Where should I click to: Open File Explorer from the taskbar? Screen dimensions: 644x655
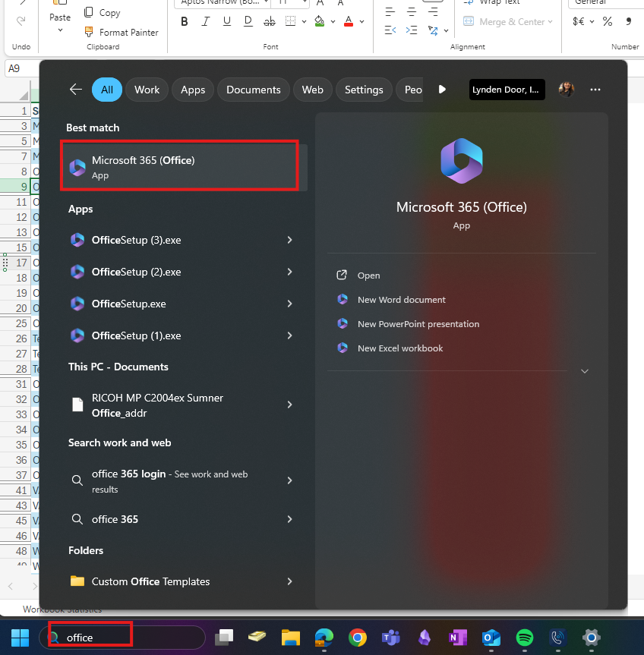[x=290, y=638]
